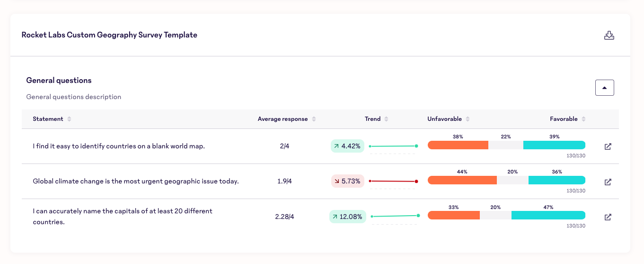Sort by Favorable column
This screenshot has width=644, height=264.
click(x=583, y=119)
